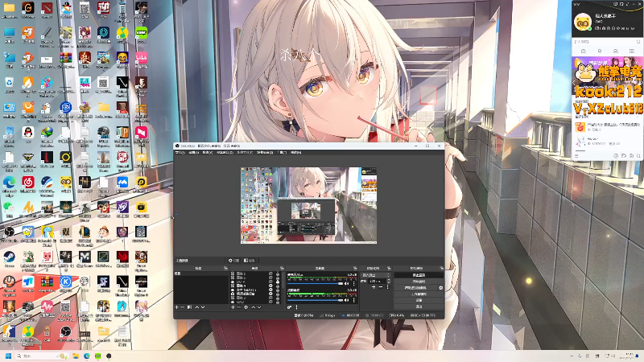
Task: Click the taskbar search box
Action: pyautogui.click(x=42, y=356)
